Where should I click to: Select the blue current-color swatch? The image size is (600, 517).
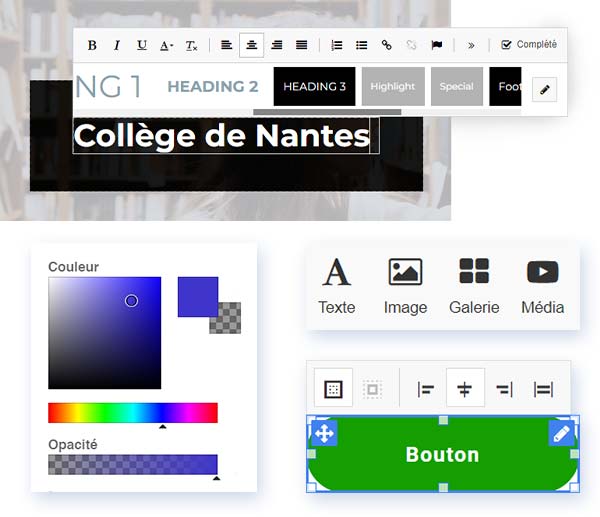pos(198,297)
